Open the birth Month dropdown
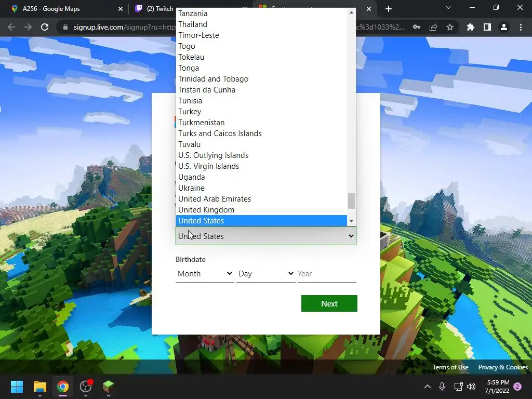Viewport: 532px width, 399px height. (x=205, y=274)
